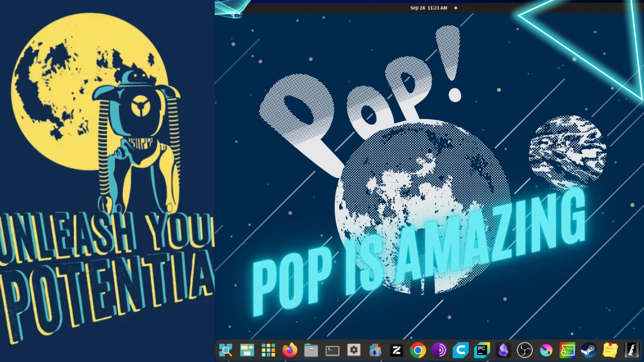Open the Sep 28 11:23 AM clock menu
Screen dimensions: 644x362
pos(429,8)
